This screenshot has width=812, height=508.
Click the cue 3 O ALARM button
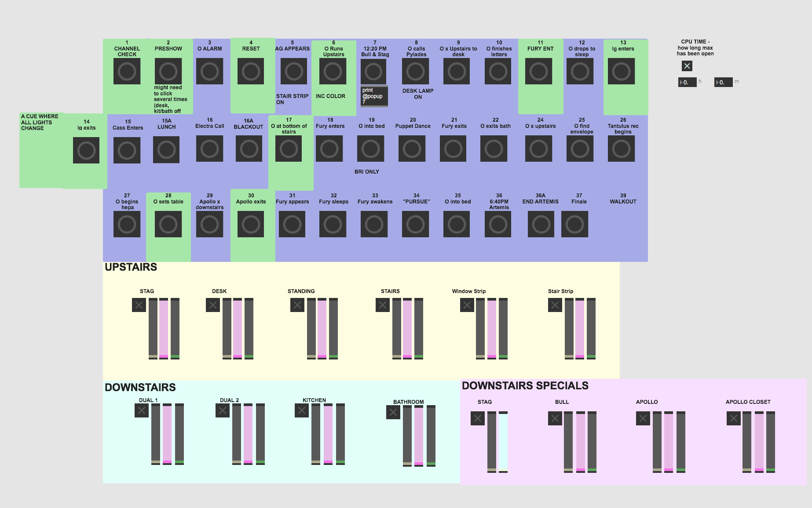point(209,71)
